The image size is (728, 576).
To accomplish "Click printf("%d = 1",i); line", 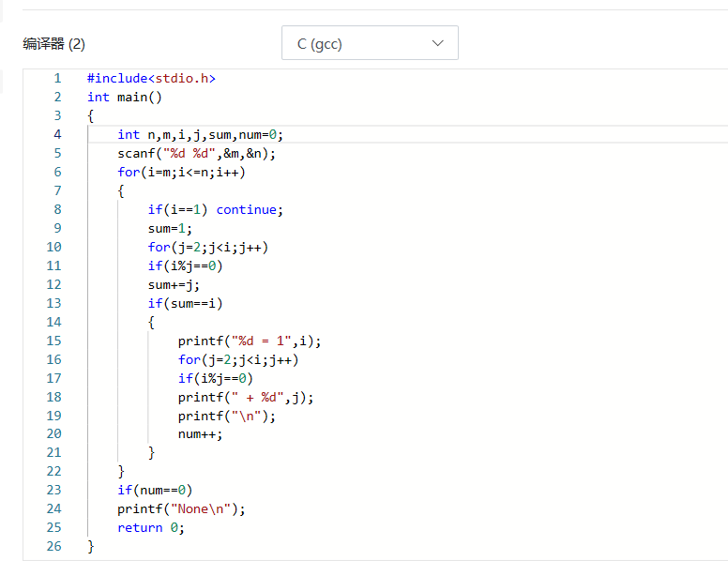I will pyautogui.click(x=250, y=341).
